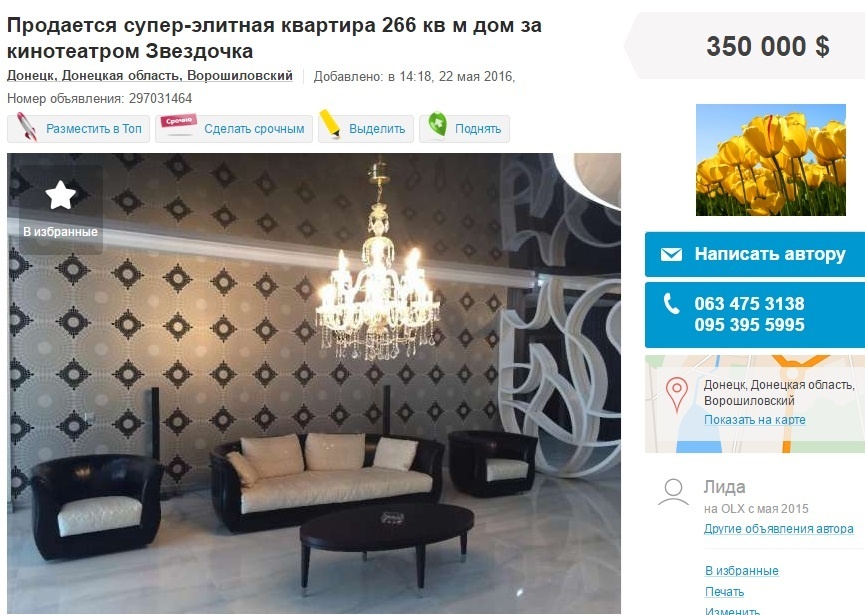Add listing to favorites with star icon
Image resolution: width=865 pixels, height=615 pixels.
[60, 208]
